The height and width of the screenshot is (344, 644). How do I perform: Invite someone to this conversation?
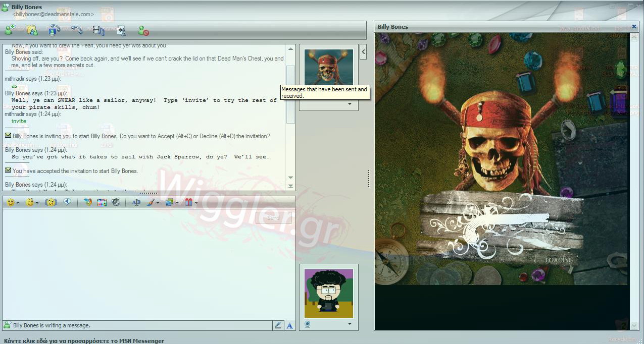point(10,30)
